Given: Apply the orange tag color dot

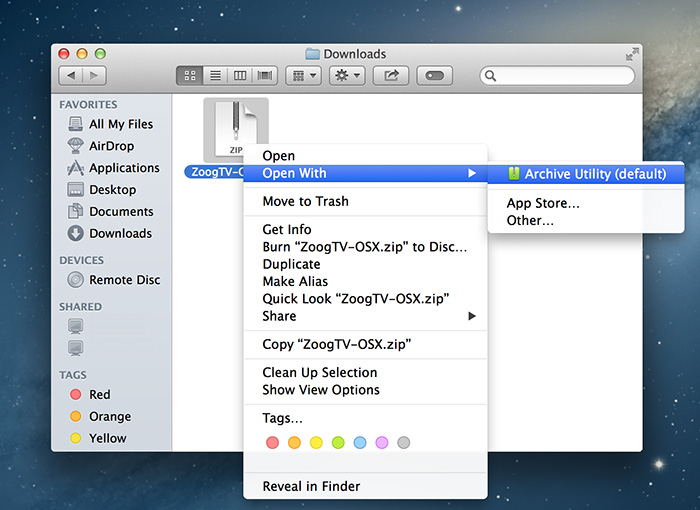Looking at the screenshot, I should (294, 443).
